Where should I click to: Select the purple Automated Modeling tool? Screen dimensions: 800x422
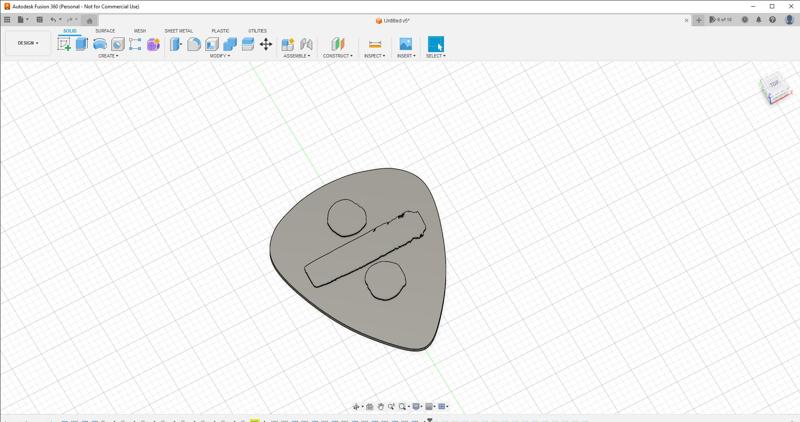153,44
